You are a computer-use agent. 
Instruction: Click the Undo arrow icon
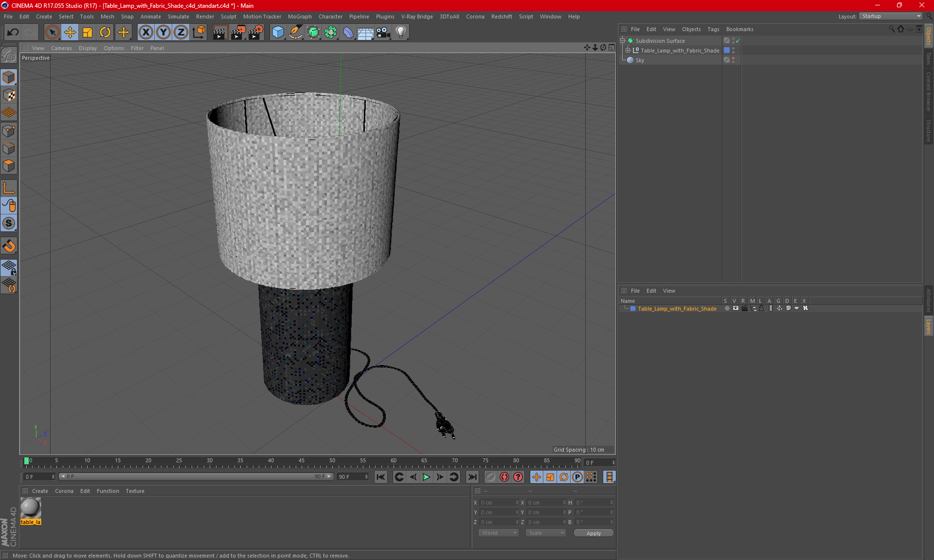[x=13, y=33]
